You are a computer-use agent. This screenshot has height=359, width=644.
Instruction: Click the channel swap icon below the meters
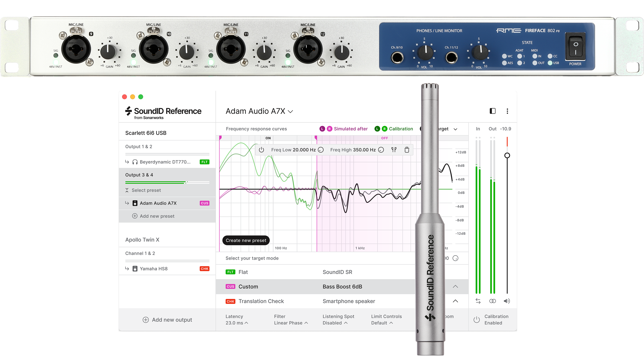pos(478,301)
